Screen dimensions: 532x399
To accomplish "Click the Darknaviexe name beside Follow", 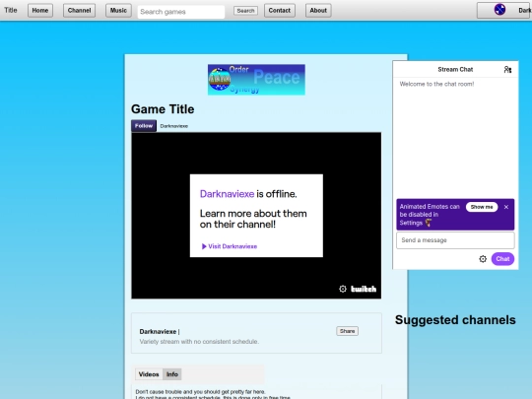I will pos(174,126).
